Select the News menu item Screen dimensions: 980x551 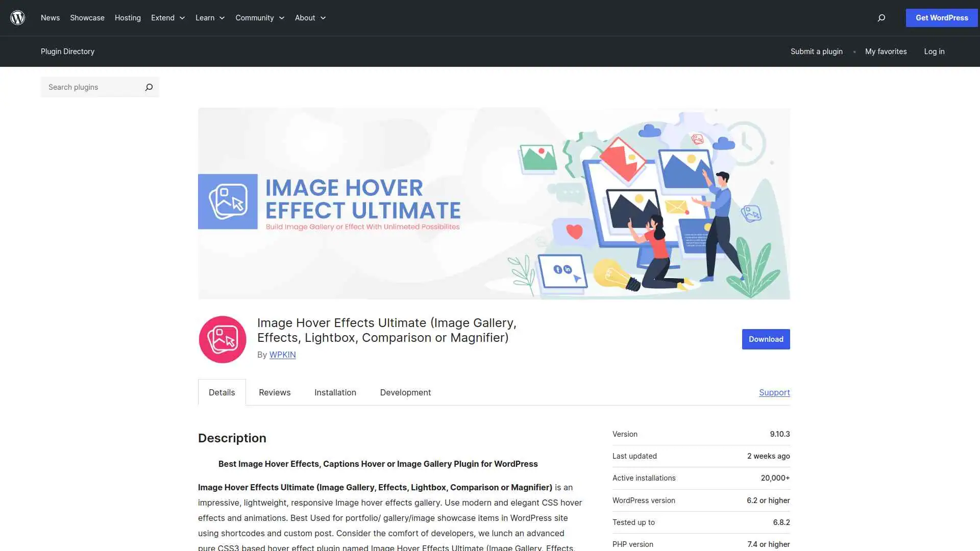(x=50, y=17)
